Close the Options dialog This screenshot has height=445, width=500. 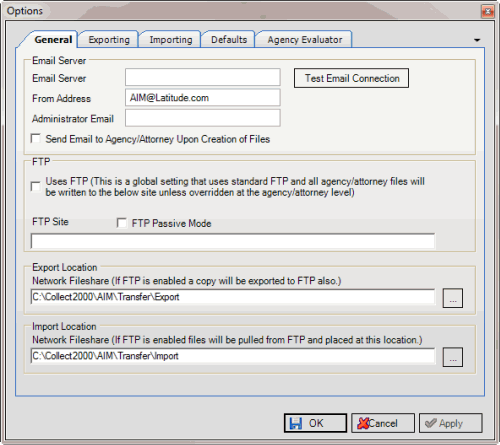[488, 12]
